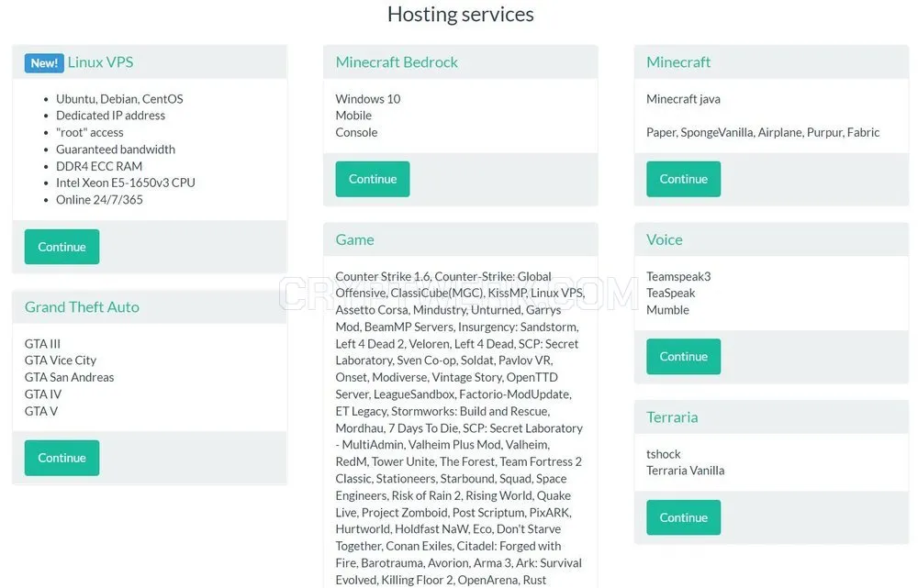Open the Game heading link

[x=354, y=240]
